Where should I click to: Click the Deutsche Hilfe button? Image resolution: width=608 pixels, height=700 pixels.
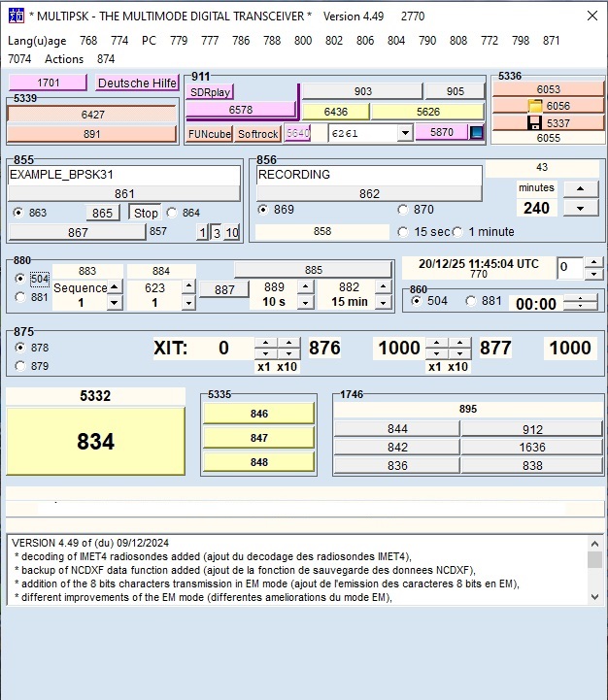(x=137, y=83)
